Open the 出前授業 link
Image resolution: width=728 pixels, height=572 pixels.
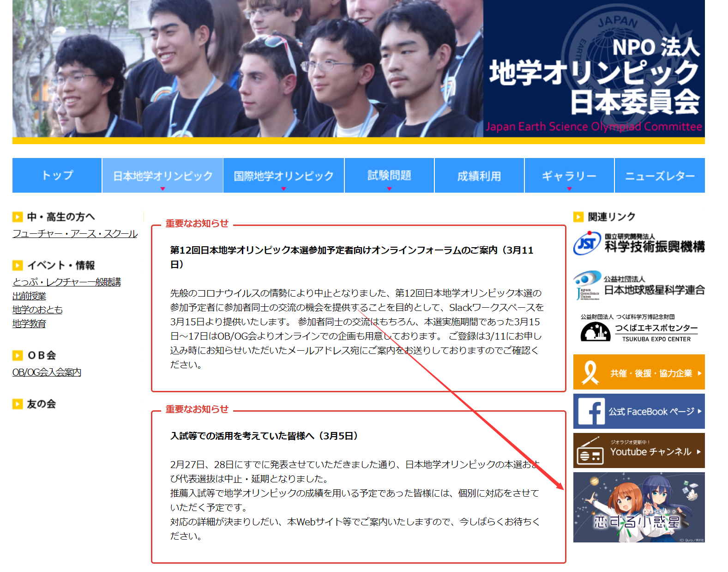(x=29, y=296)
